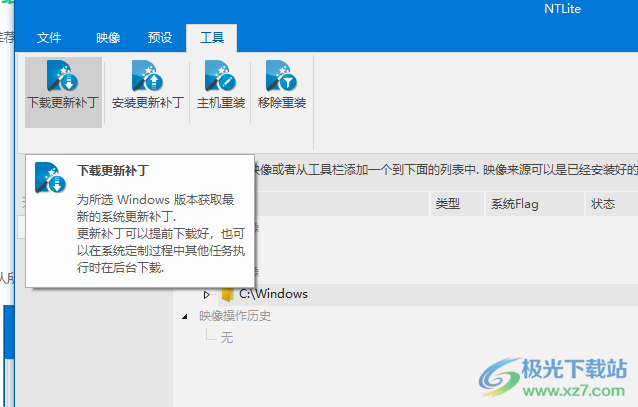The width and height of the screenshot is (638, 407).
Task: Expand the C:\Windows tree node
Action: (207, 294)
